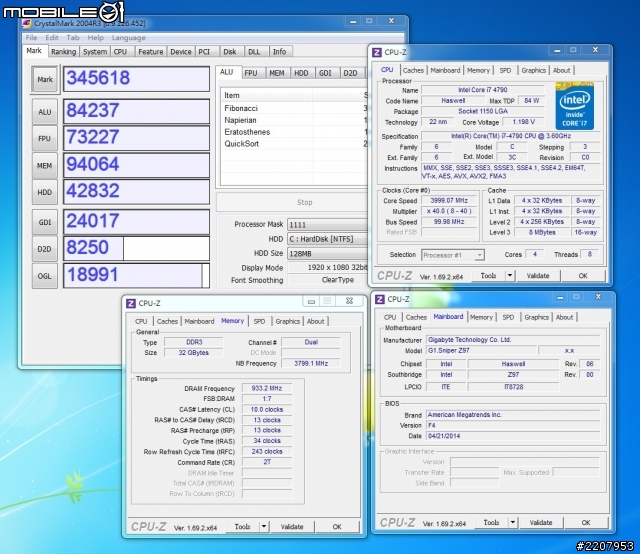Open Tools dropdown arrow in CPU-Z Memory window
The image size is (640, 554).
264,527
